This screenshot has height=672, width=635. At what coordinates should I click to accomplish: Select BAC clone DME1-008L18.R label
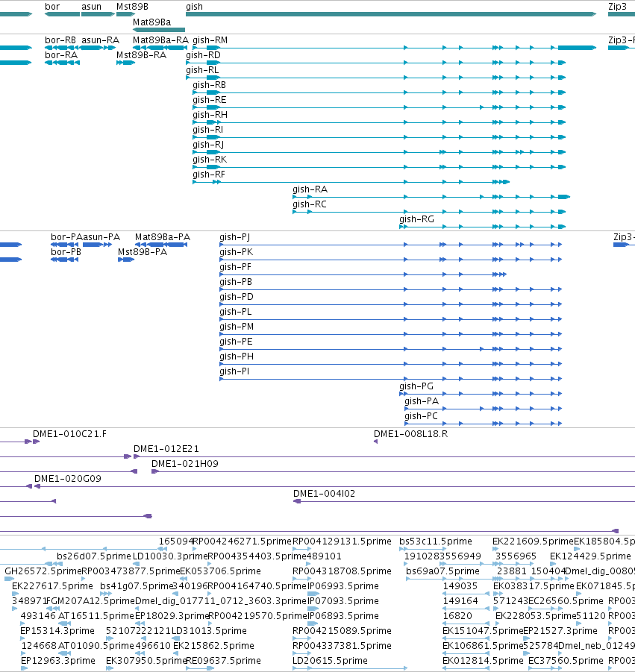pyautogui.click(x=410, y=434)
